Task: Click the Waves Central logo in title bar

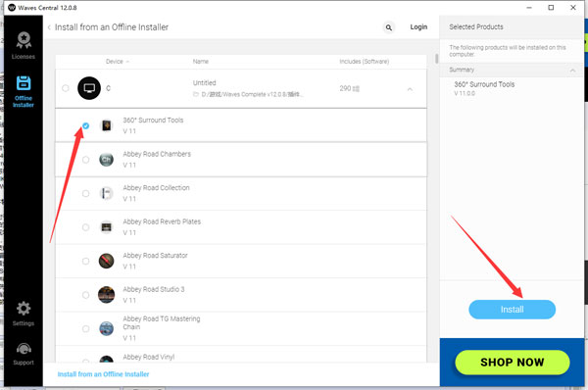Action: click(x=12, y=7)
